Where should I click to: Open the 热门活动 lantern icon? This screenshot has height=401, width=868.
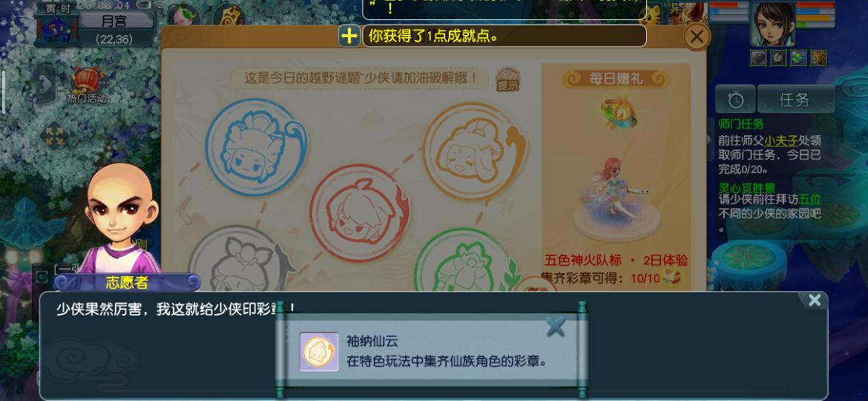pos(86,85)
